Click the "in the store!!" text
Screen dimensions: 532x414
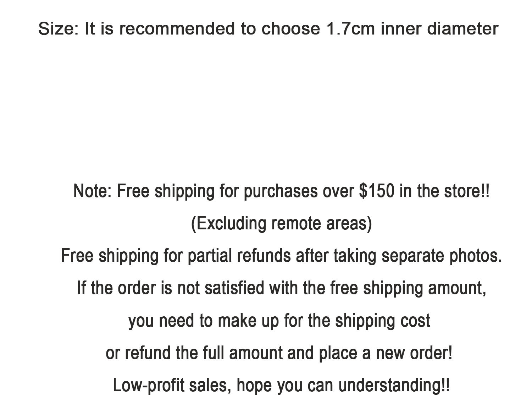(x=444, y=191)
